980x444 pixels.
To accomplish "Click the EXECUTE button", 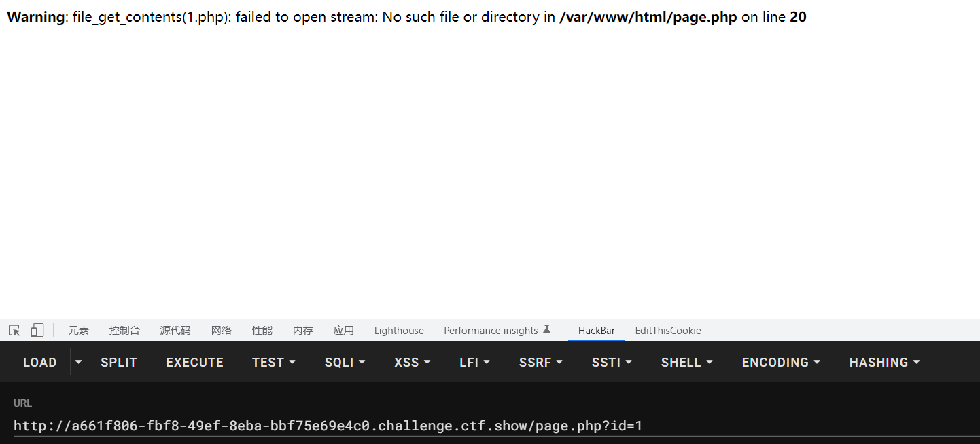I will click(x=194, y=363).
